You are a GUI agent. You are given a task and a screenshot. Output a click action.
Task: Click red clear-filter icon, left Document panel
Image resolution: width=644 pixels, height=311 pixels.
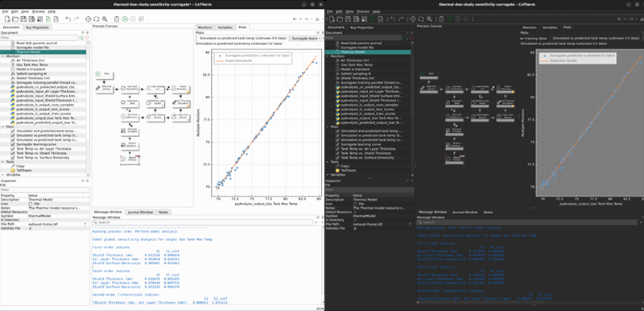pyautogui.click(x=87, y=37)
